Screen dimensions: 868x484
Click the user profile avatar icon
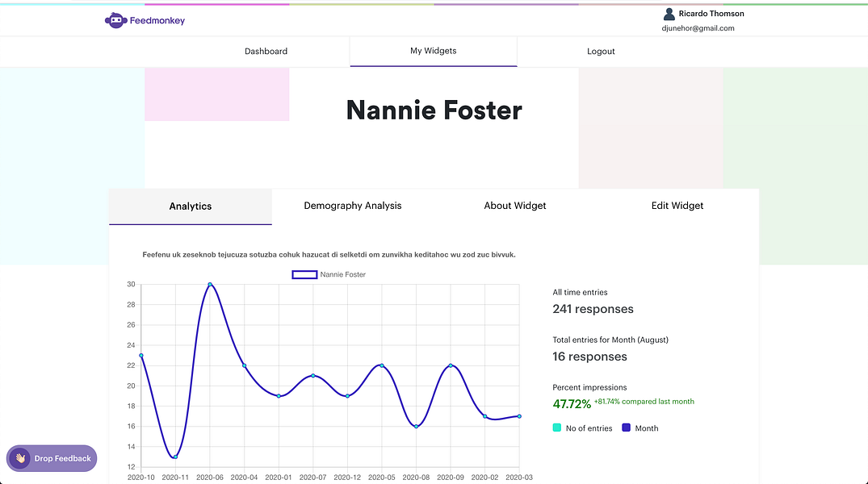click(669, 13)
